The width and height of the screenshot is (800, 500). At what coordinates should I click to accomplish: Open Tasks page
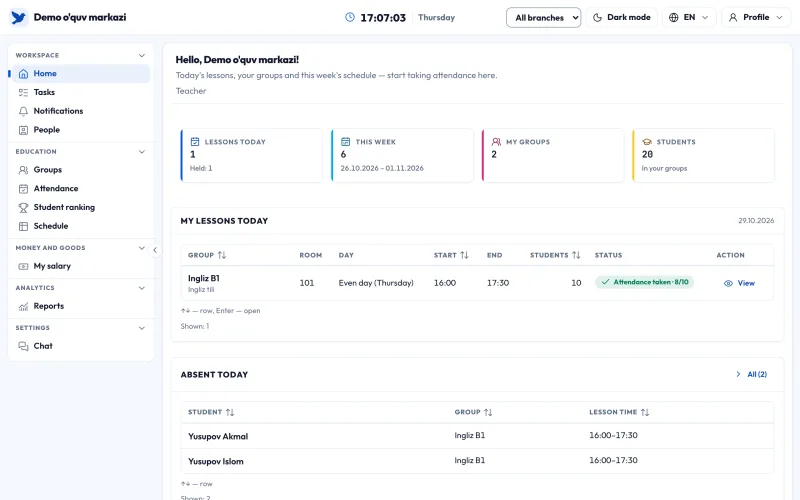(81, 92)
